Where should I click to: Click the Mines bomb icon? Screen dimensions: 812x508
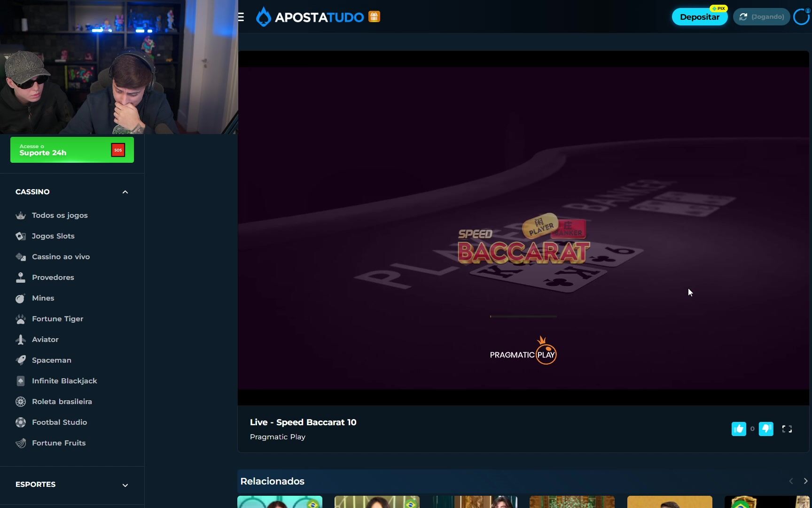21,298
